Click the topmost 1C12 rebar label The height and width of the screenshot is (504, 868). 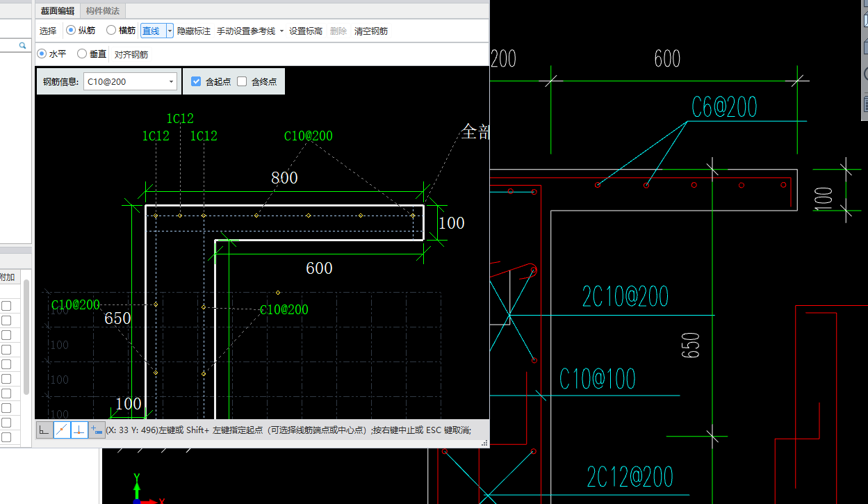(180, 119)
